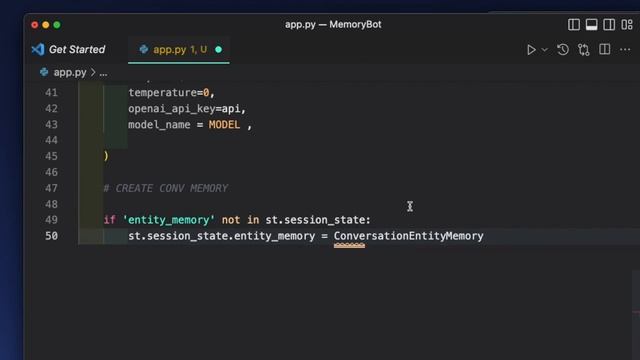
Task: Click unsaved dot on app.py tab
Action: [218, 50]
